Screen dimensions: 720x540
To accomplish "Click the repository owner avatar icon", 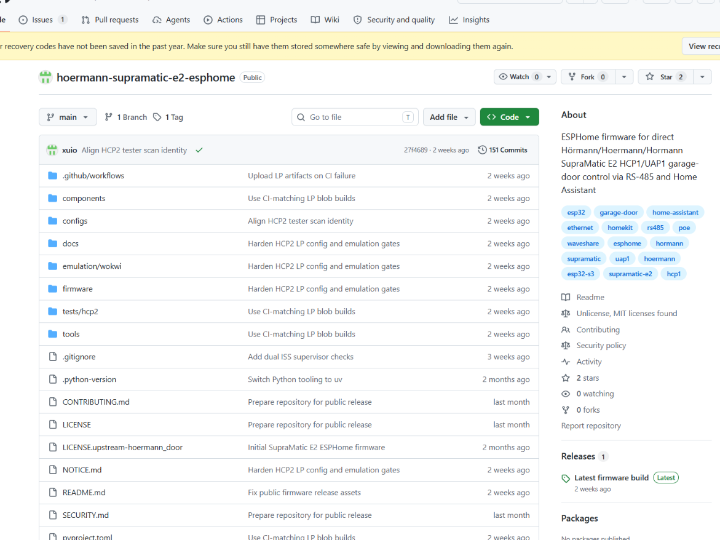I will 45,77.
